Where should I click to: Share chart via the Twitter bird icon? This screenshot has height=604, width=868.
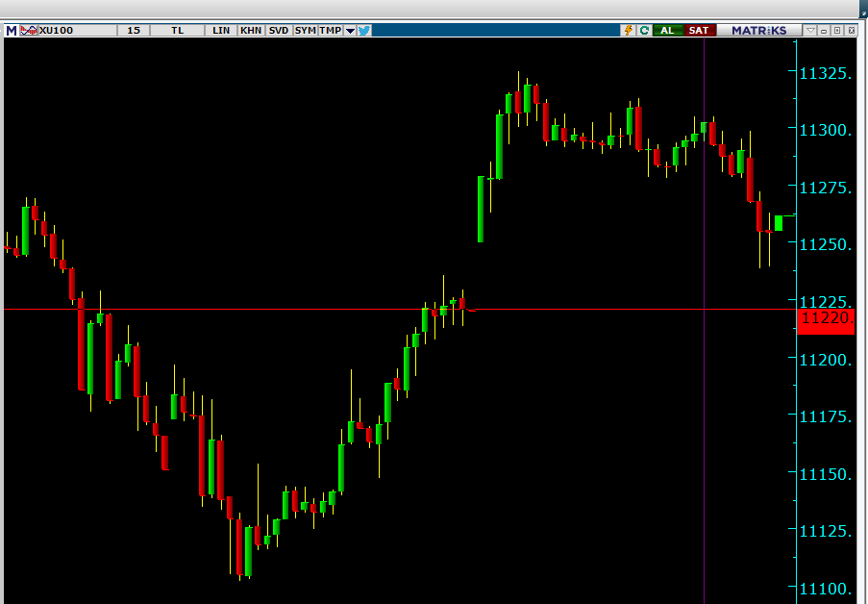pos(364,31)
